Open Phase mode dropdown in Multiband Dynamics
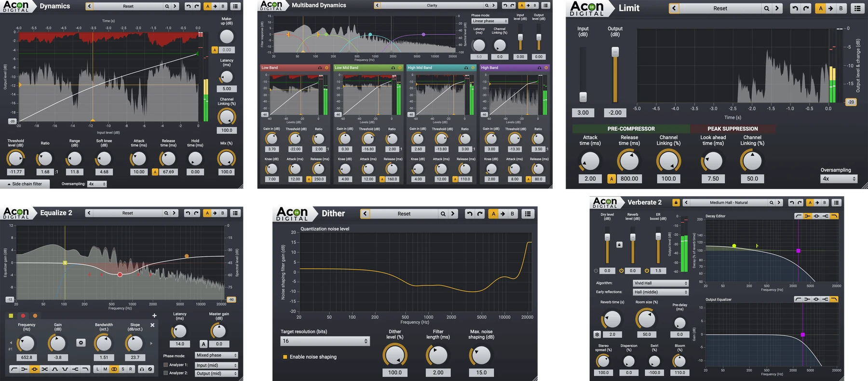Screen dimensions: 868x381 489,21
